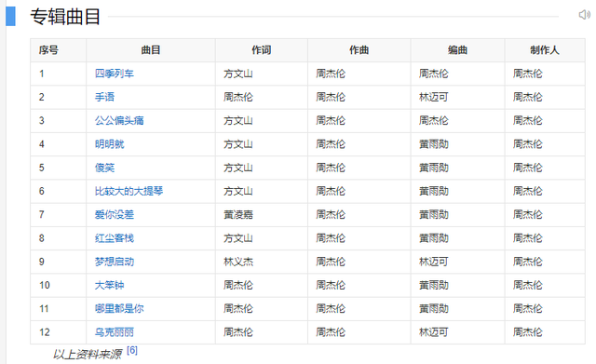Click the 专辑曲目 section heading
The width and height of the screenshot is (596, 364).
(65, 17)
